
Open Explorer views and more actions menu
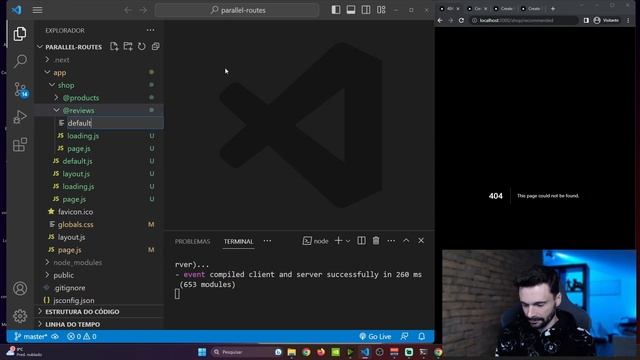pyautogui.click(x=151, y=30)
